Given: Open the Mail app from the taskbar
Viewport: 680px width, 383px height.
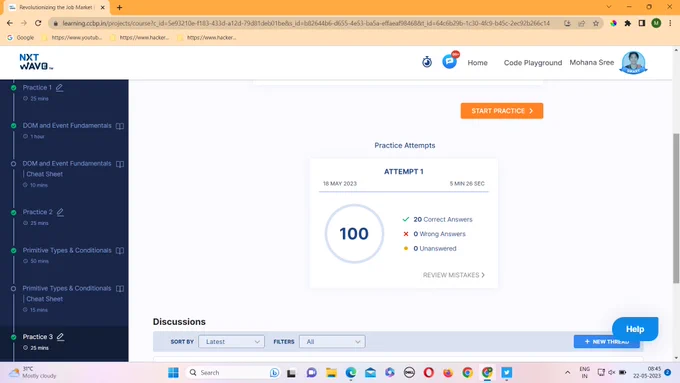Looking at the screenshot, I should (370, 373).
